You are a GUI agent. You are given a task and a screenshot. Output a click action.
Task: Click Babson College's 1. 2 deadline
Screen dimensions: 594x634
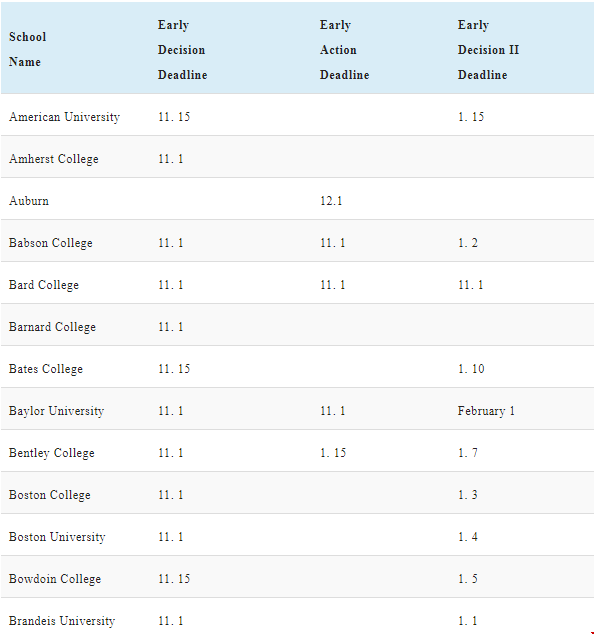coord(468,243)
